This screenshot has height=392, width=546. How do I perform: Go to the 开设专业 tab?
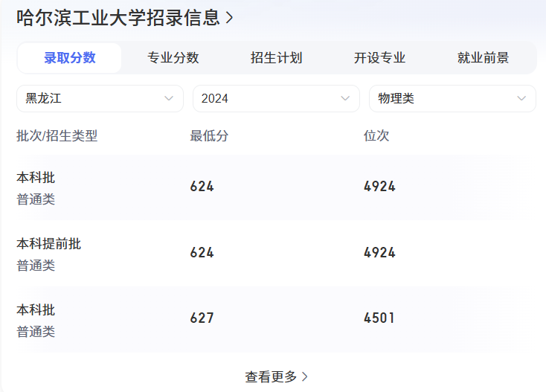379,58
